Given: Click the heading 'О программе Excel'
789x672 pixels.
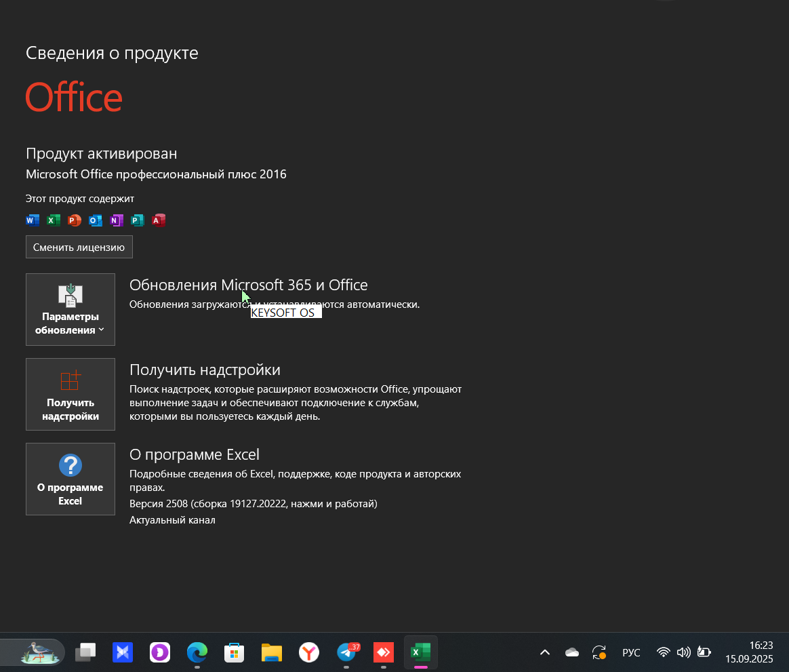Looking at the screenshot, I should coord(195,454).
